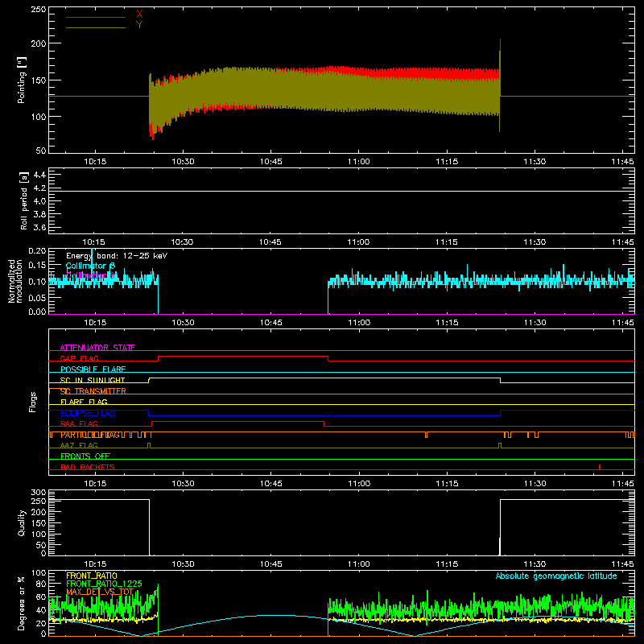
Task: Click the magenta Collimator 9 label
Action: click(x=90, y=275)
